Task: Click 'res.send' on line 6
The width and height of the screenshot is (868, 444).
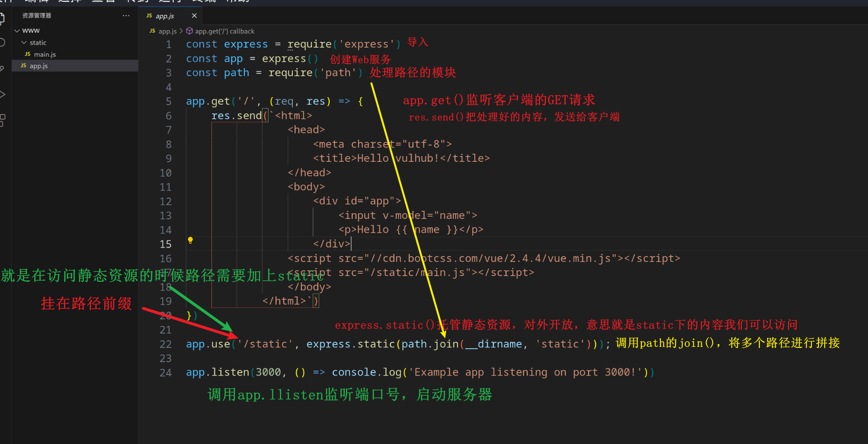Action: coord(237,116)
